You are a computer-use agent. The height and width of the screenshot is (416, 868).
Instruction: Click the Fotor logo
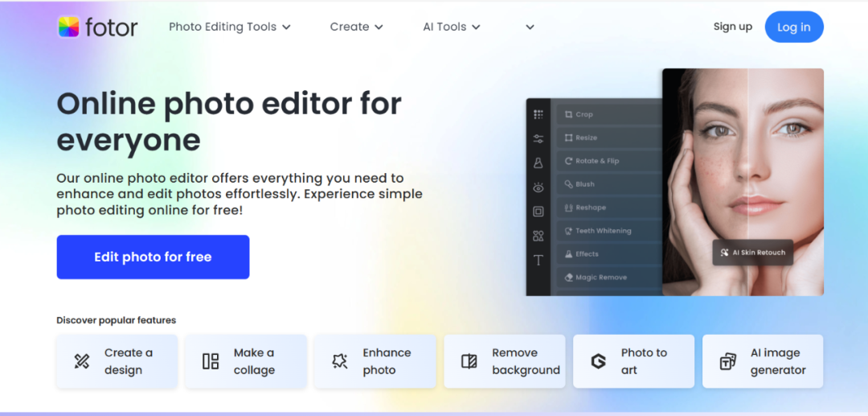(x=98, y=27)
